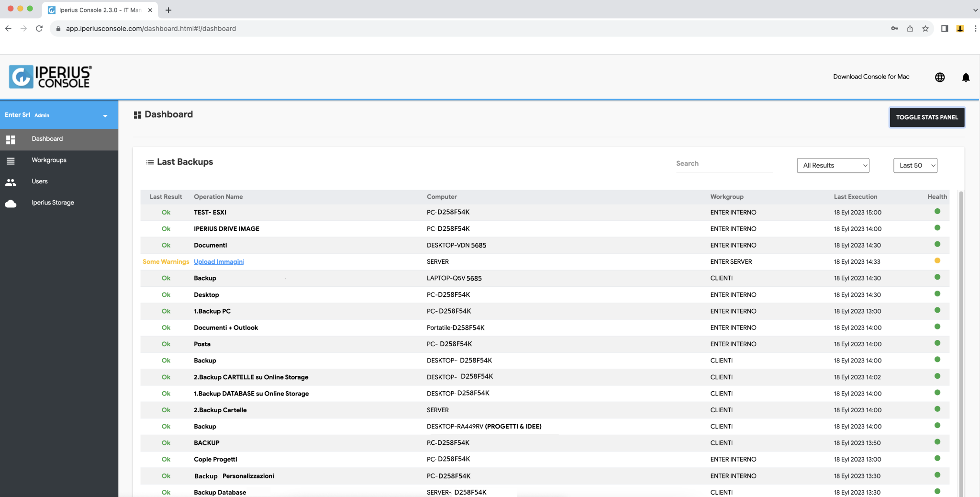This screenshot has height=497, width=980.
Task: Open Users in the sidebar
Action: tap(59, 181)
